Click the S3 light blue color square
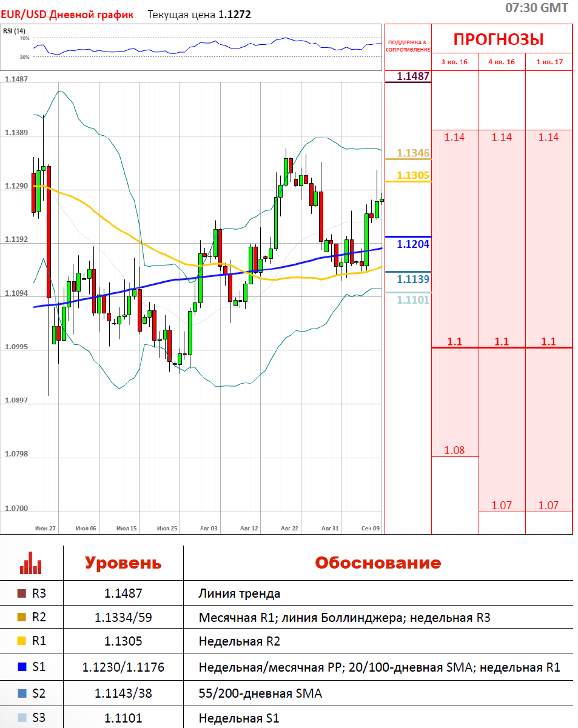The height and width of the screenshot is (728, 578). coord(22,718)
